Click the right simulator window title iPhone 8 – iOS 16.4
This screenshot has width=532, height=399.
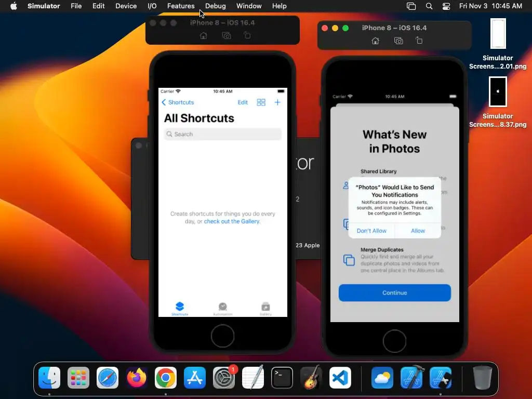394,28
